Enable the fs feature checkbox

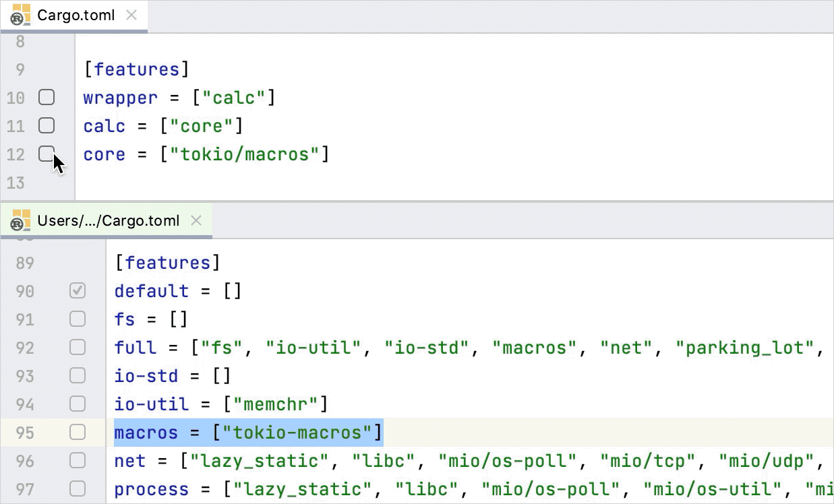(77, 319)
